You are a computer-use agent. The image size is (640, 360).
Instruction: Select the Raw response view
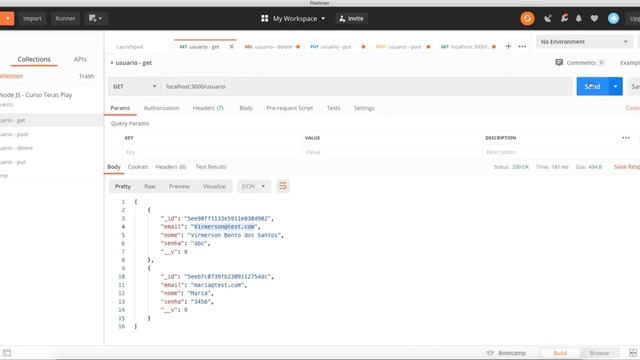click(150, 186)
